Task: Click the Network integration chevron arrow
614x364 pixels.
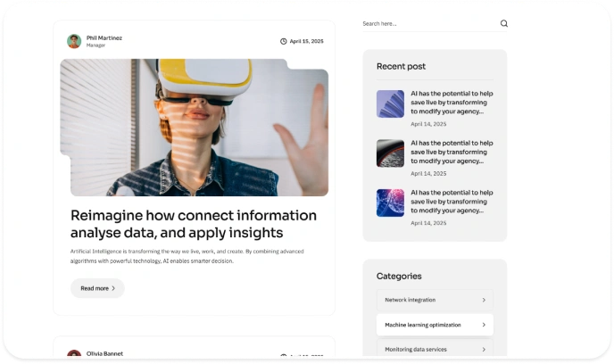Action: click(484, 300)
